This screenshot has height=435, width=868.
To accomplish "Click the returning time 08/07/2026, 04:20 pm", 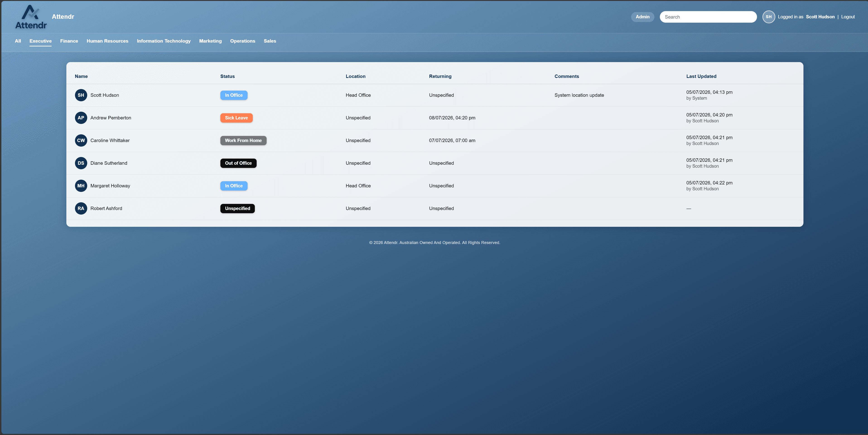I will pos(452,118).
